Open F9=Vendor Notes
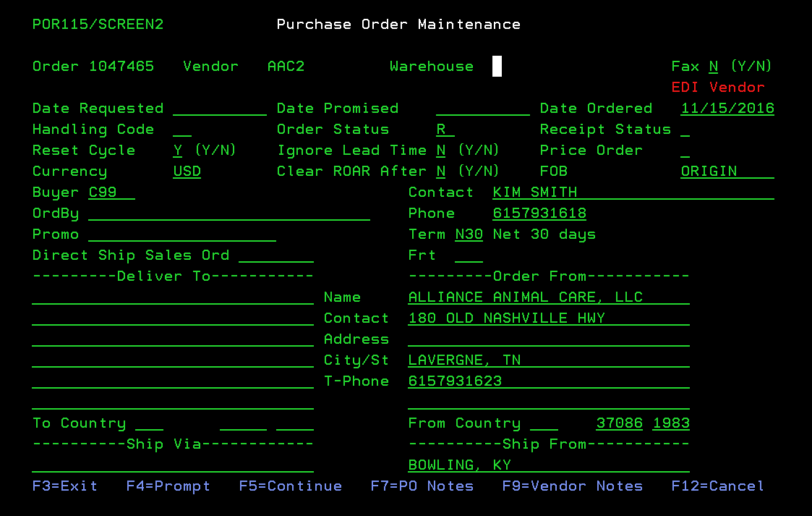812x516 pixels. pos(572,486)
